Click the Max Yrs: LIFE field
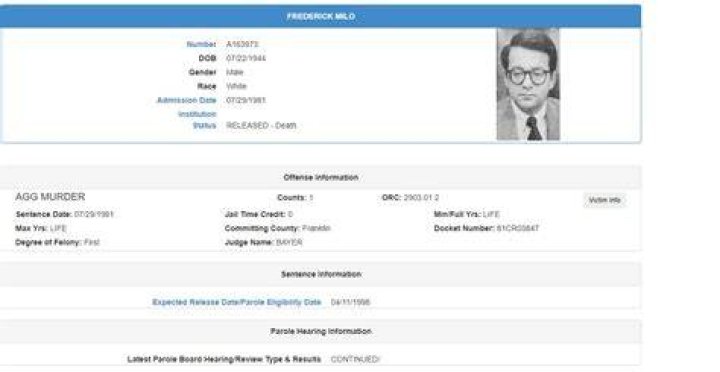Screen dimensions: 720x372 41,228
